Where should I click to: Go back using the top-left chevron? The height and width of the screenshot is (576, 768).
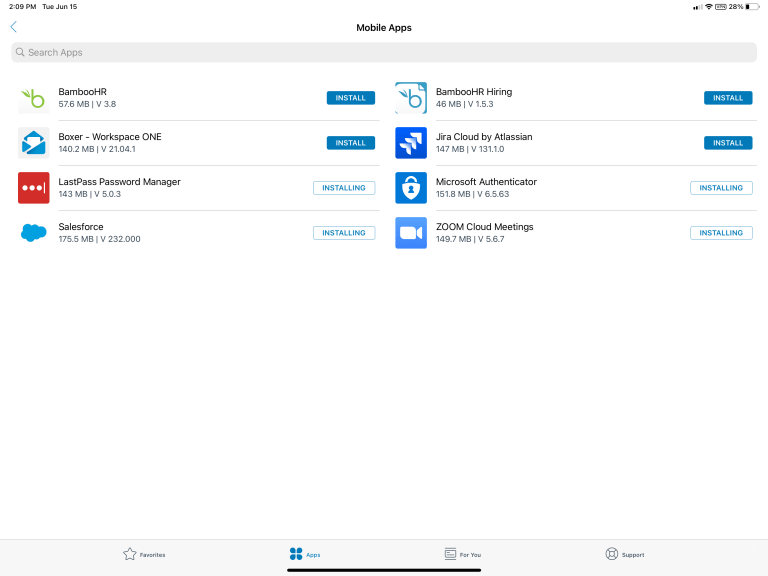click(x=13, y=27)
